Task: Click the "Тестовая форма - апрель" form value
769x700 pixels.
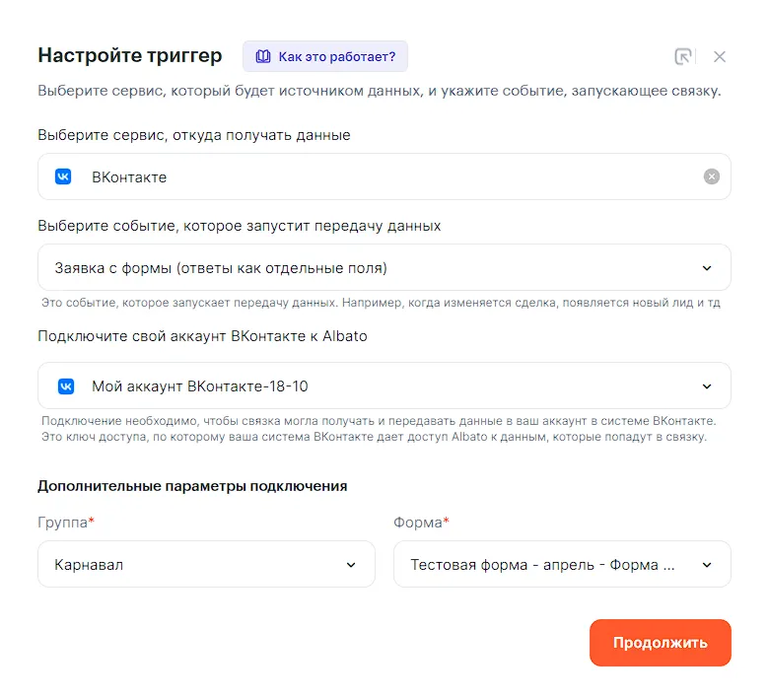Action: click(x=542, y=565)
